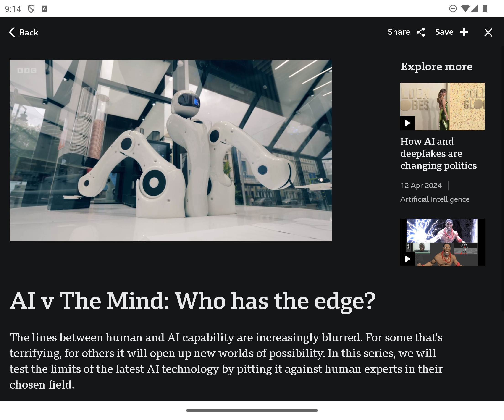Open the Artificial Intelligence topic link
504x420 pixels.
pos(435,199)
